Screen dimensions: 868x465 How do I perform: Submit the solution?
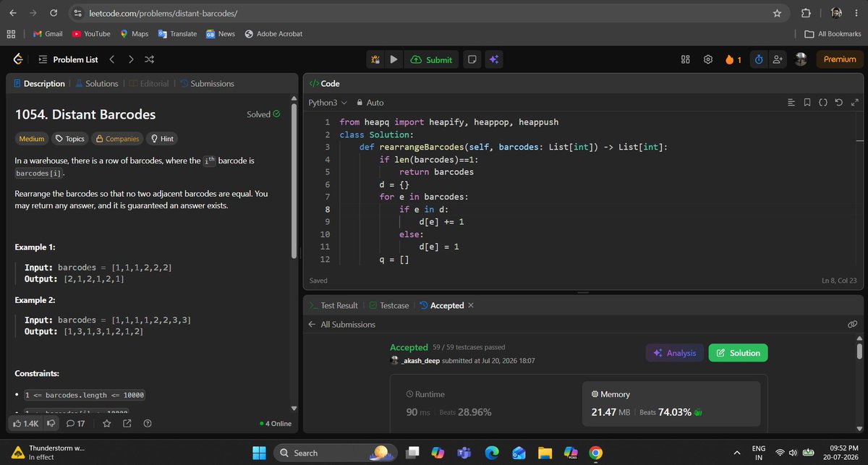[x=431, y=60]
